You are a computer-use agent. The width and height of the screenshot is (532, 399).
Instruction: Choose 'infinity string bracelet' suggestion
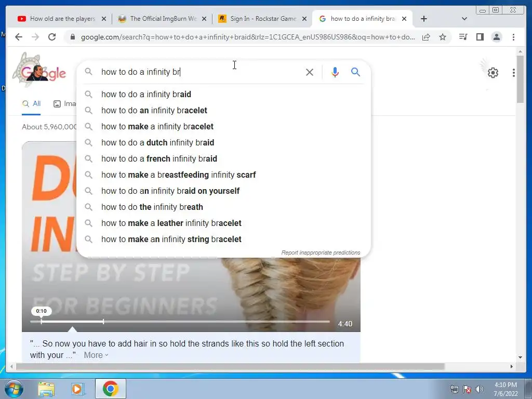[x=223, y=239]
